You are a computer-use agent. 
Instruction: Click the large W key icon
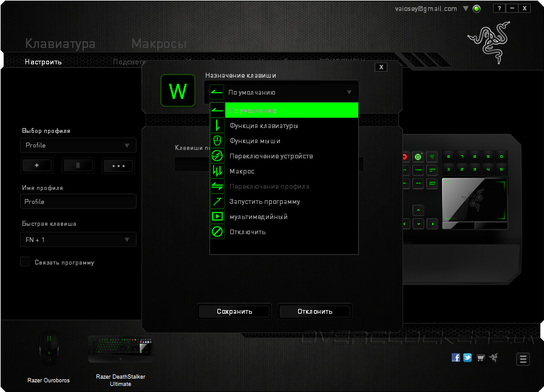click(178, 91)
